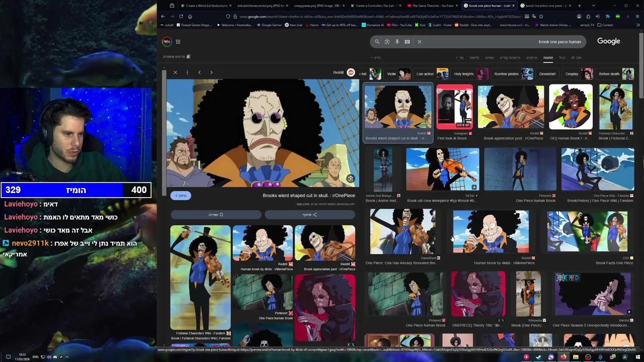The width and height of the screenshot is (644, 362).
Task: Open 'OC] Human Brook' result thumbnail
Action: [x=571, y=107]
